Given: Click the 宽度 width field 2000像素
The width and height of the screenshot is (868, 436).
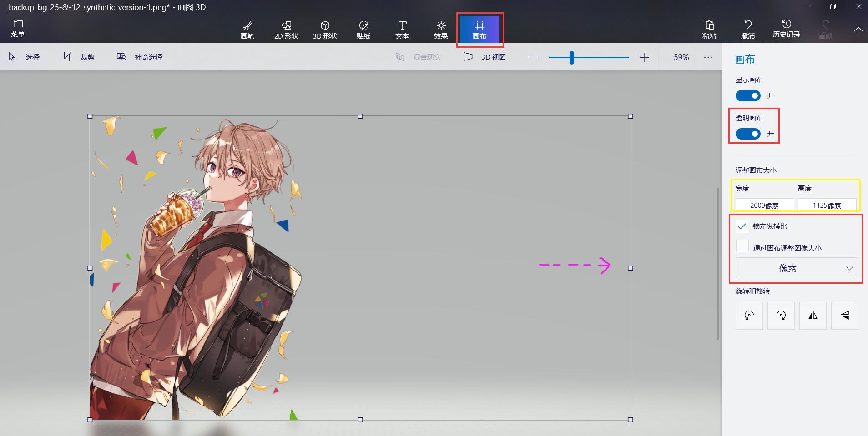Looking at the screenshot, I should (x=765, y=205).
